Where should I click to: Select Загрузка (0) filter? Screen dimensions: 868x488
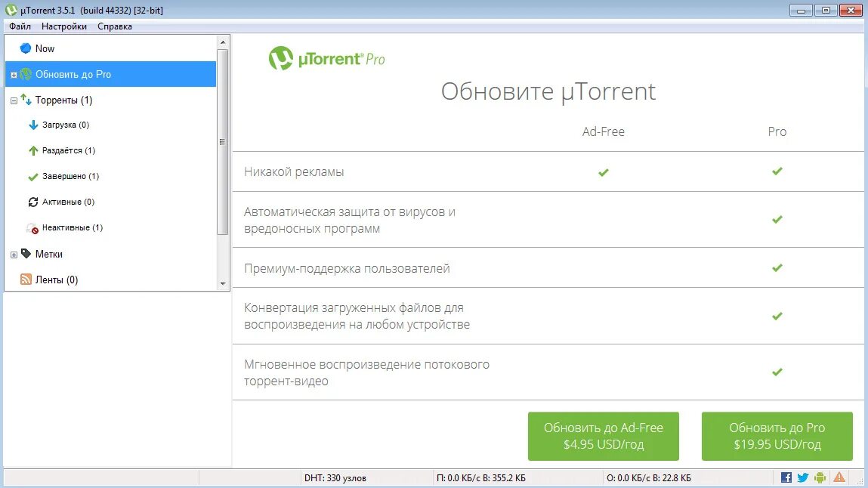click(x=111, y=125)
